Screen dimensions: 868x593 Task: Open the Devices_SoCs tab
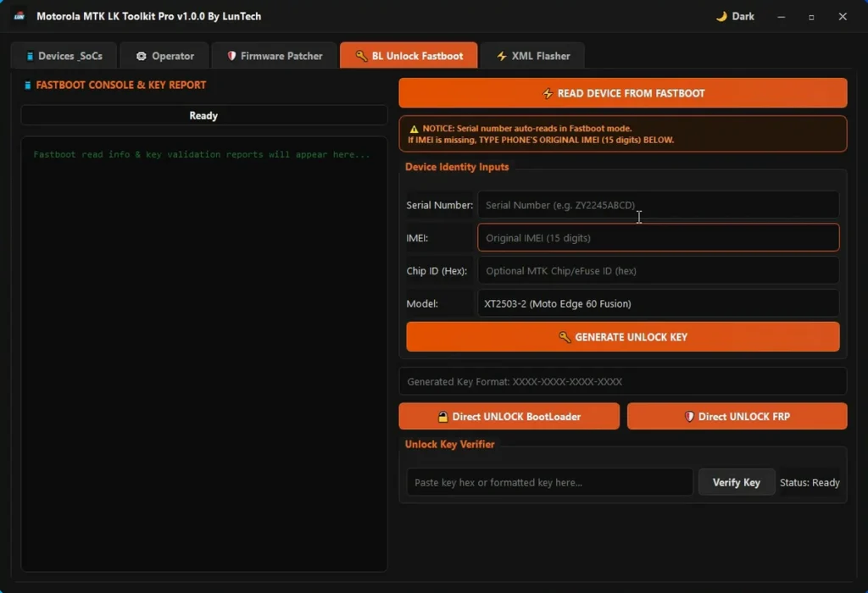(x=64, y=55)
